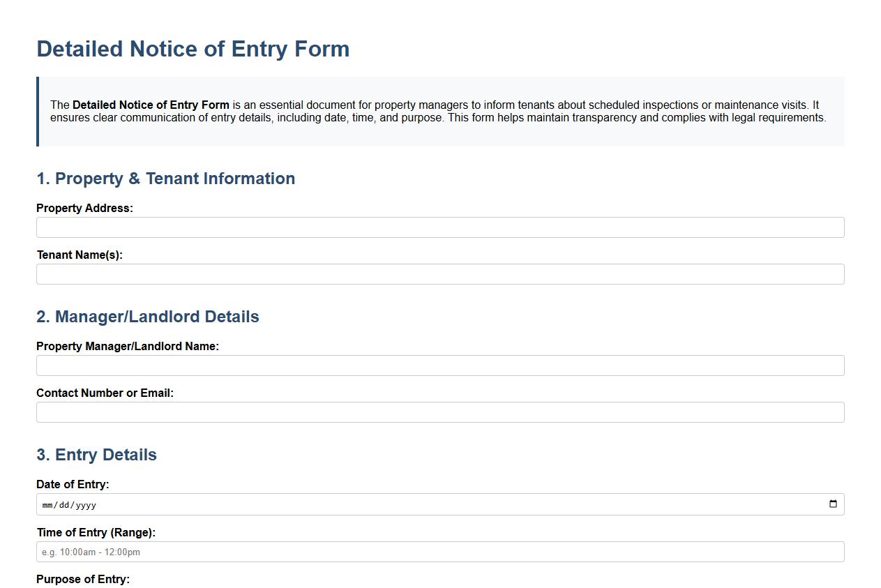Click the Tenant Name(s) text field

[439, 273]
